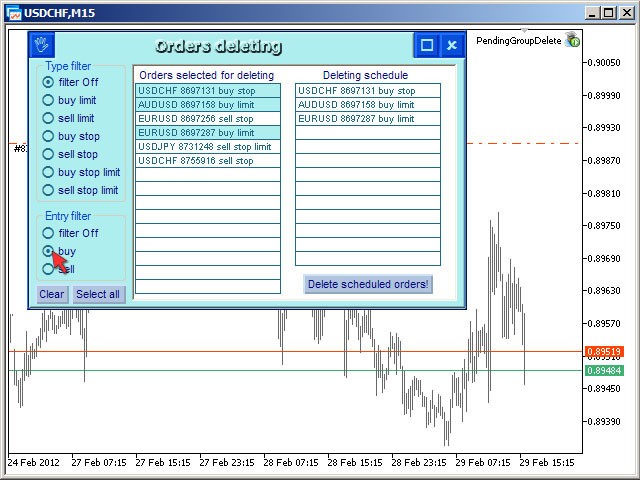
Task: Maximize the Orders deleting panel via square icon
Action: tap(427, 45)
